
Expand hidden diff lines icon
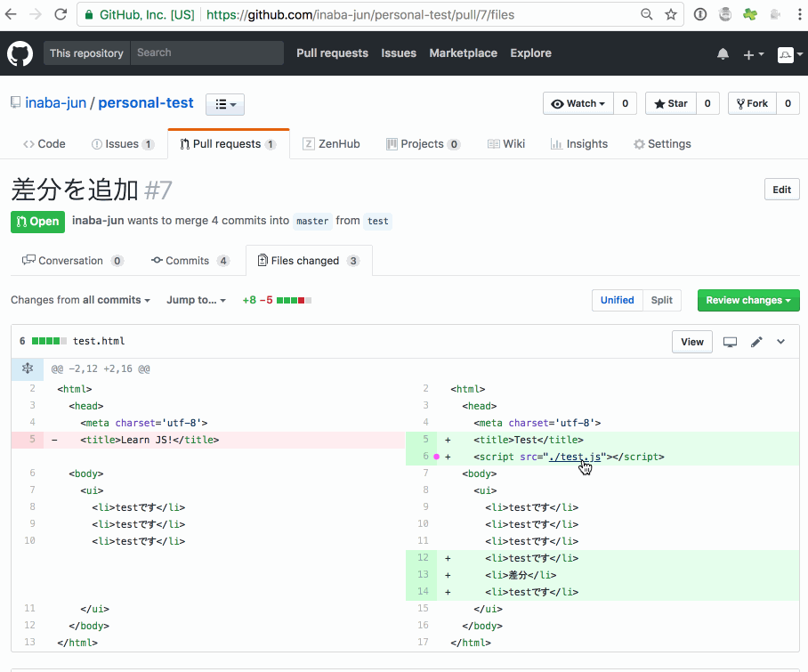tap(28, 368)
